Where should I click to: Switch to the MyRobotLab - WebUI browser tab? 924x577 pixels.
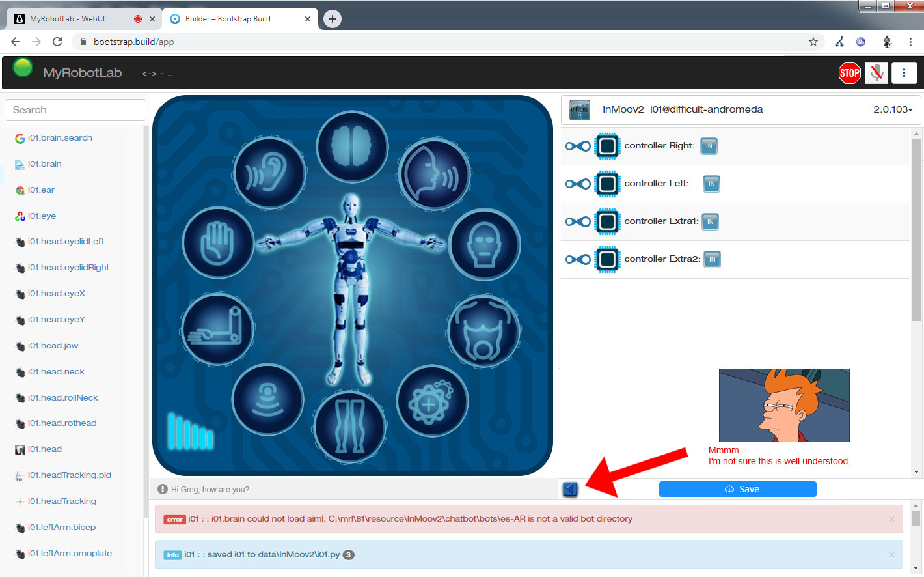tap(83, 19)
